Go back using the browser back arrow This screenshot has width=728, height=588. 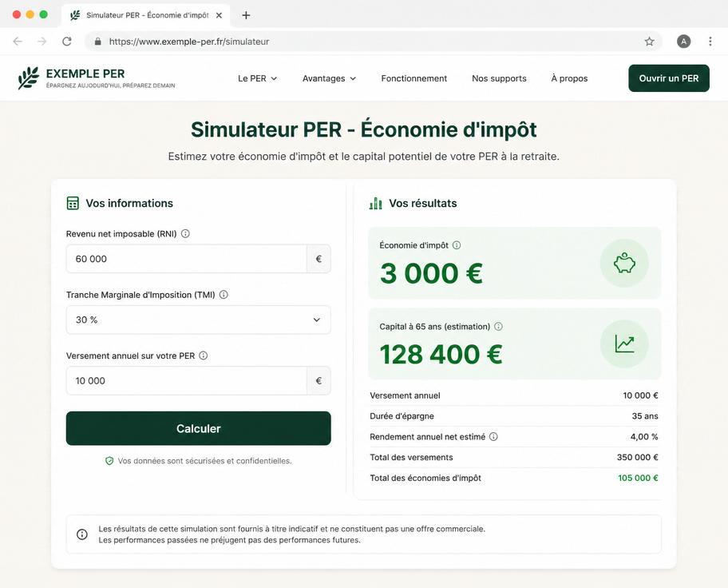(x=18, y=42)
